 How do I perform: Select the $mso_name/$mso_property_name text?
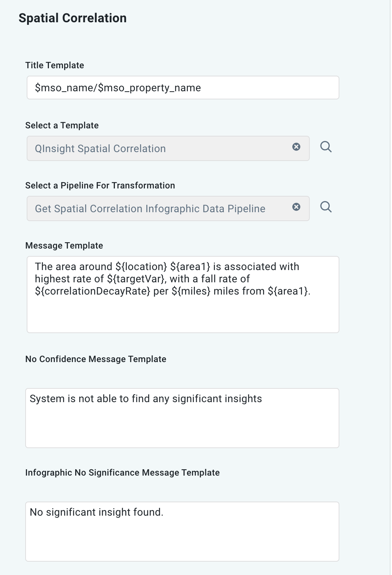[x=117, y=88]
